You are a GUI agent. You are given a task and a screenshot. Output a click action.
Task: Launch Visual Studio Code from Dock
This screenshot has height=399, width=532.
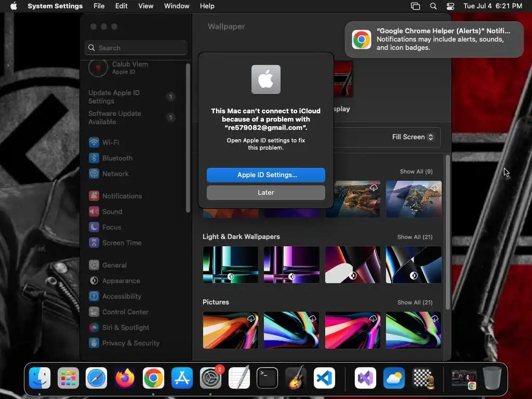point(324,378)
